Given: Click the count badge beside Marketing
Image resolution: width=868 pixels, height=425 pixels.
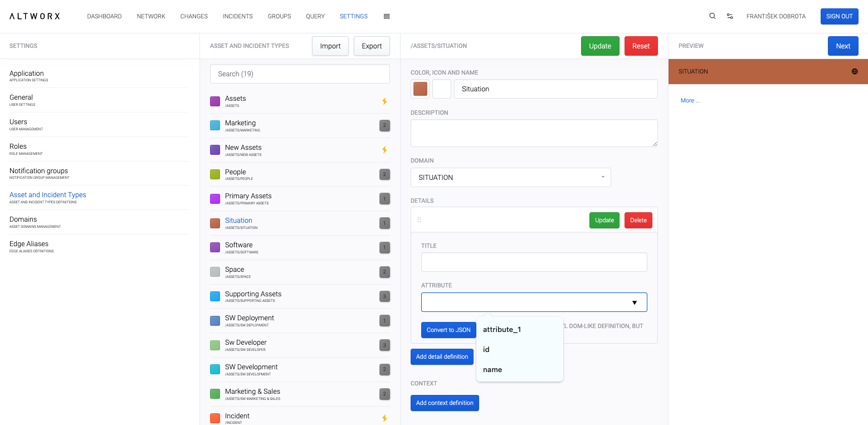Looking at the screenshot, I should pos(384,126).
